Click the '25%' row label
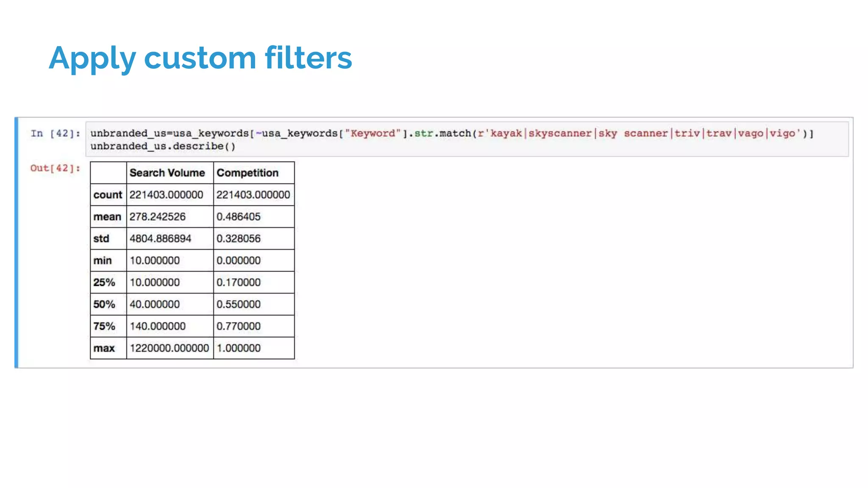 pyautogui.click(x=104, y=283)
